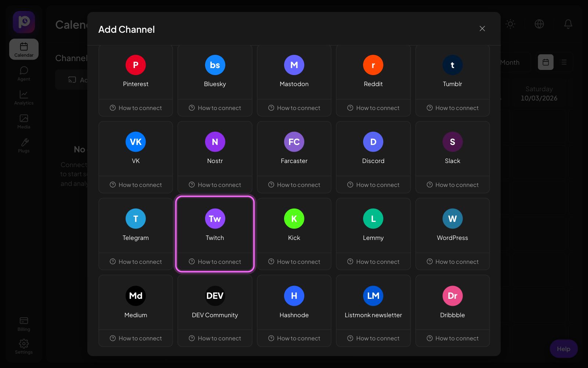Open Analytics from the sidebar

(24, 98)
